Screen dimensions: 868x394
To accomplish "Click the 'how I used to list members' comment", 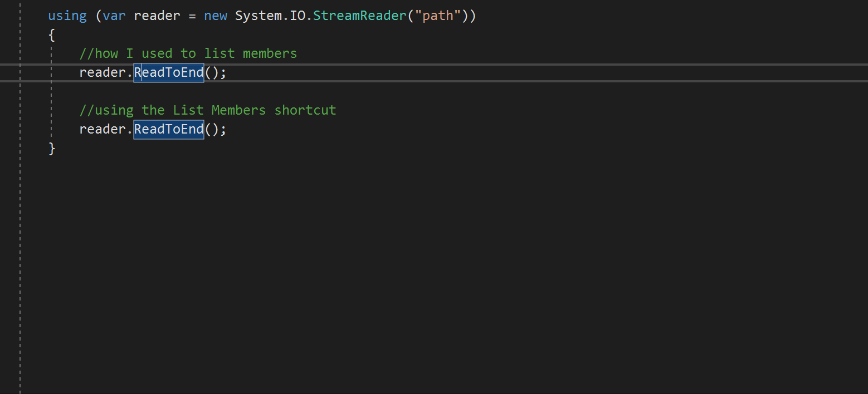I will tap(188, 53).
